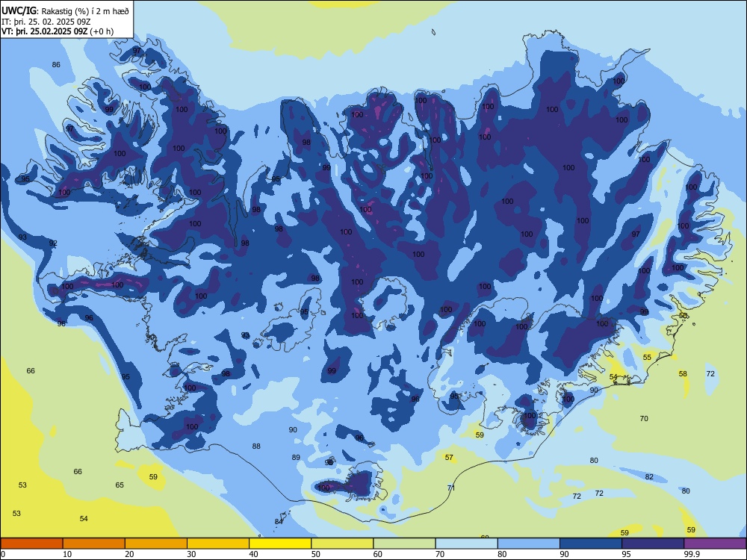Click the '57' humidity value on the map

click(x=449, y=457)
